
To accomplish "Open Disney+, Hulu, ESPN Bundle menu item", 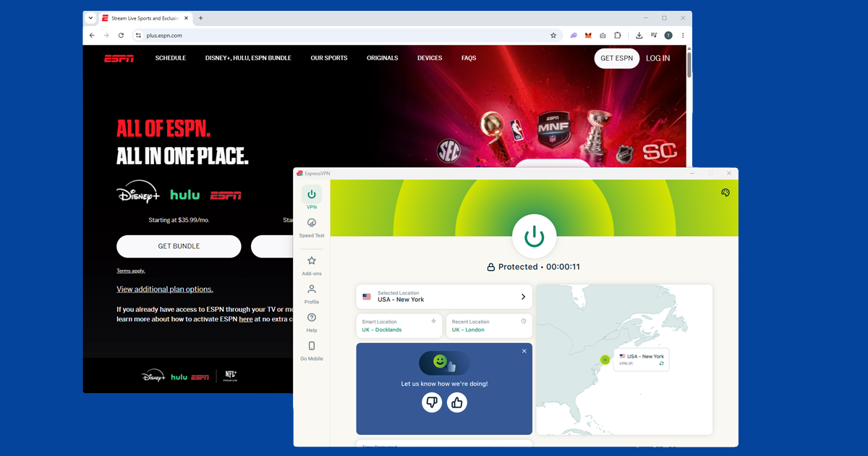I will (x=248, y=58).
